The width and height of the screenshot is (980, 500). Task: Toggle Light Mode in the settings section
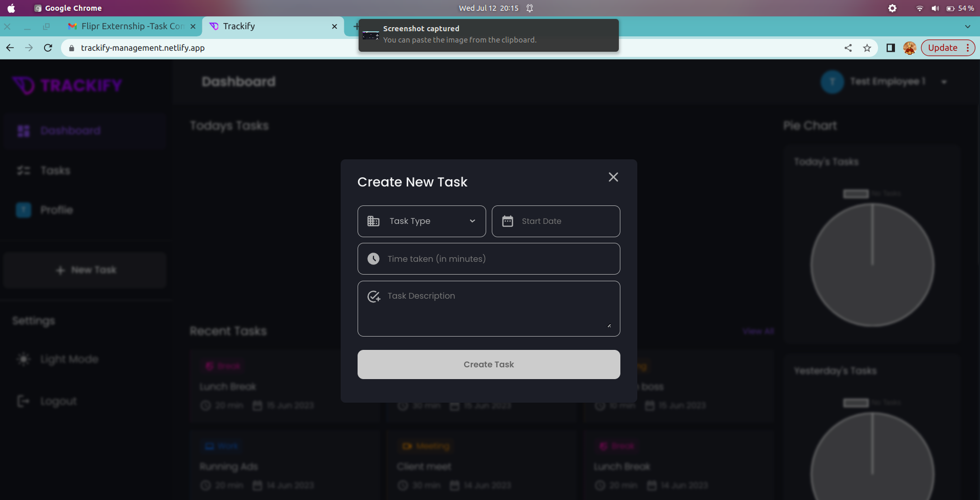click(x=23, y=359)
